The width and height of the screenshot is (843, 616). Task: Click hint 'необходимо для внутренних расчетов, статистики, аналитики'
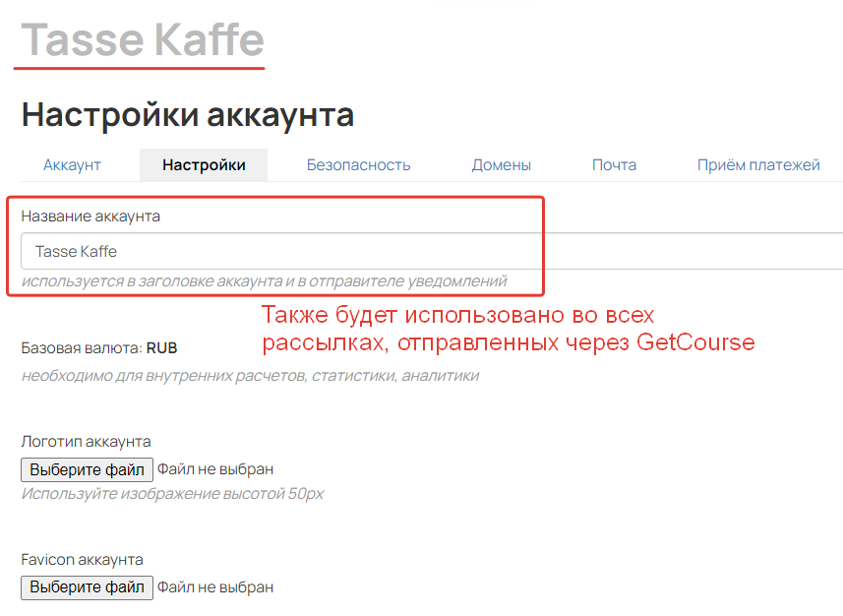(x=250, y=376)
